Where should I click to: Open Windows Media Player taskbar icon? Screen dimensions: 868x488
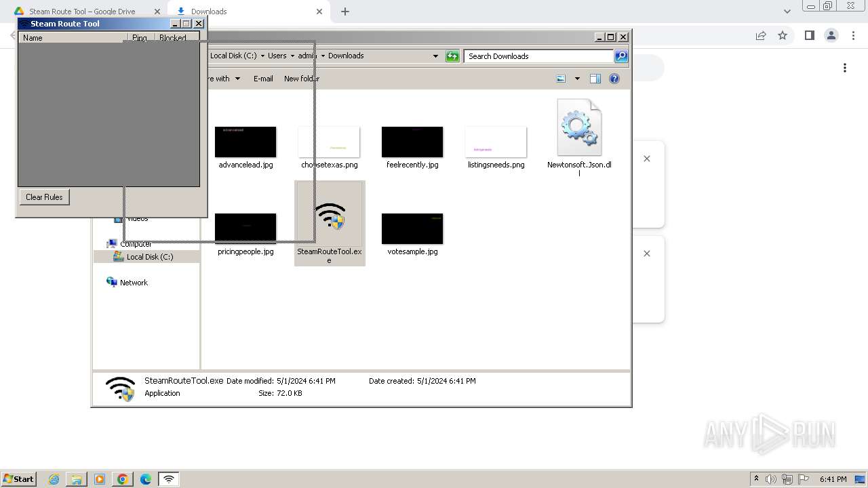pos(100,479)
